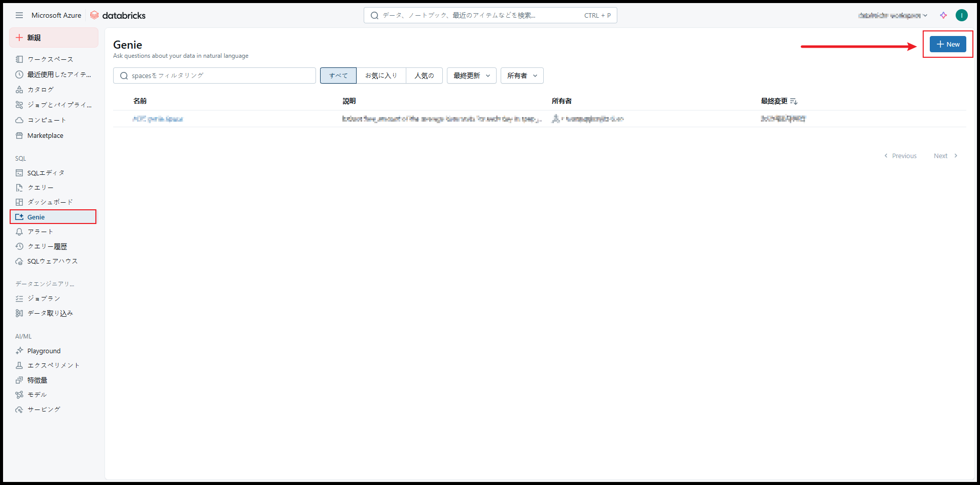The width and height of the screenshot is (980, 485).
Task: Go to モデル in the sidebar
Action: 37,395
